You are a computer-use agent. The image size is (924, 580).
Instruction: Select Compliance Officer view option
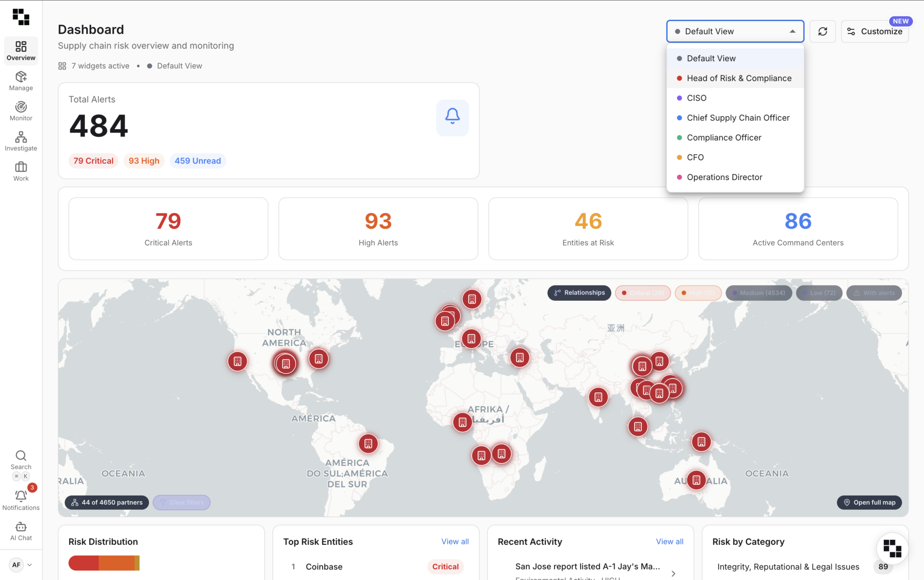pos(735,138)
